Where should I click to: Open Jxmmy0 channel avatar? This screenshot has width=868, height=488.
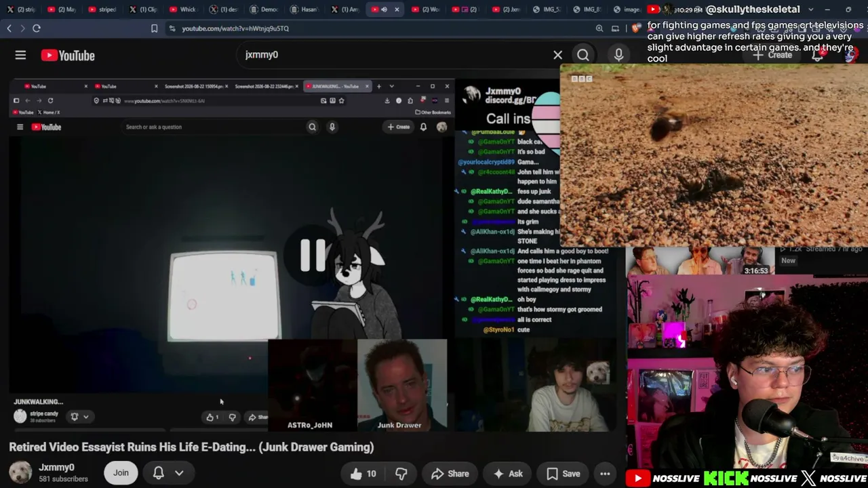tap(20, 472)
